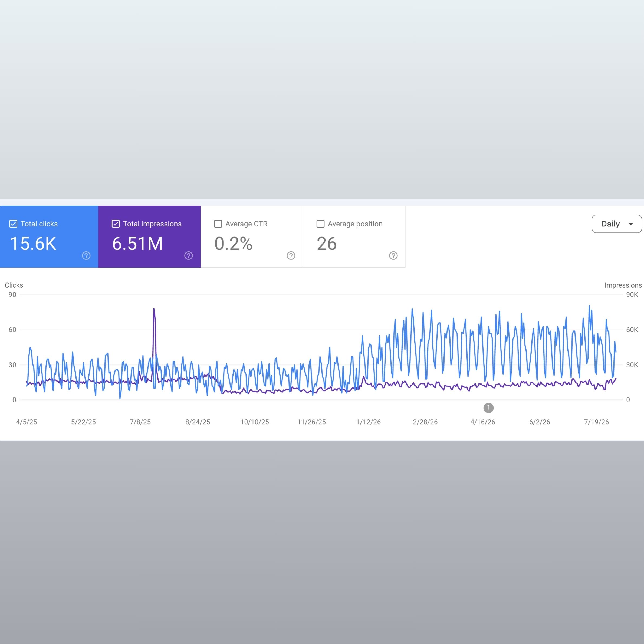This screenshot has width=644, height=644.
Task: Click help icon on Average CTR card
Action: 291,256
